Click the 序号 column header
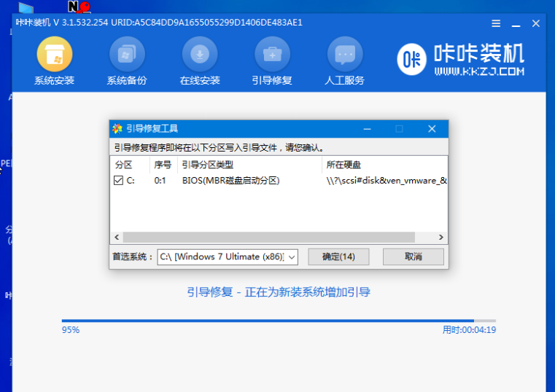The height and width of the screenshot is (392, 555). 163,165
